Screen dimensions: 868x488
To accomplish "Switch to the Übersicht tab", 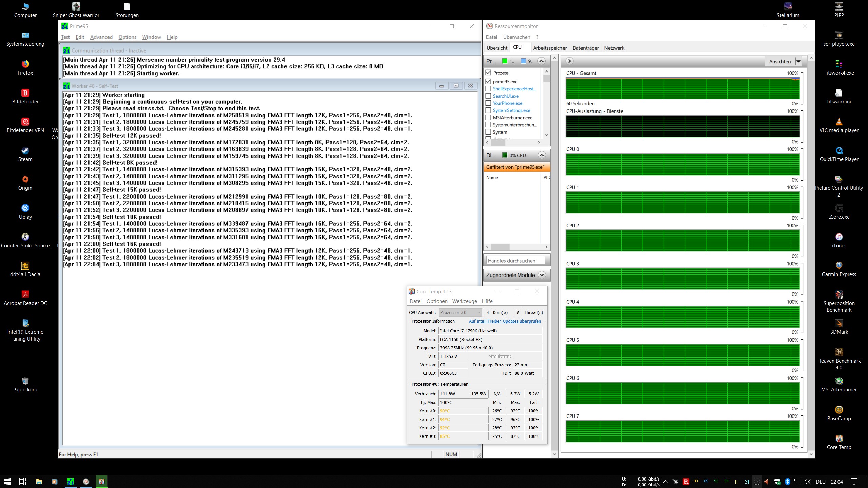I will [x=497, y=48].
